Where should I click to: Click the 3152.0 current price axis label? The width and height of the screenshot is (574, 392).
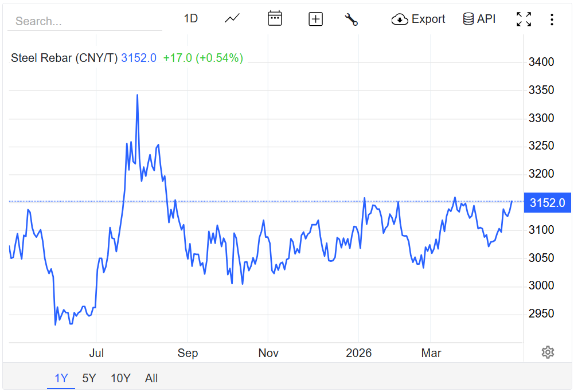point(547,202)
